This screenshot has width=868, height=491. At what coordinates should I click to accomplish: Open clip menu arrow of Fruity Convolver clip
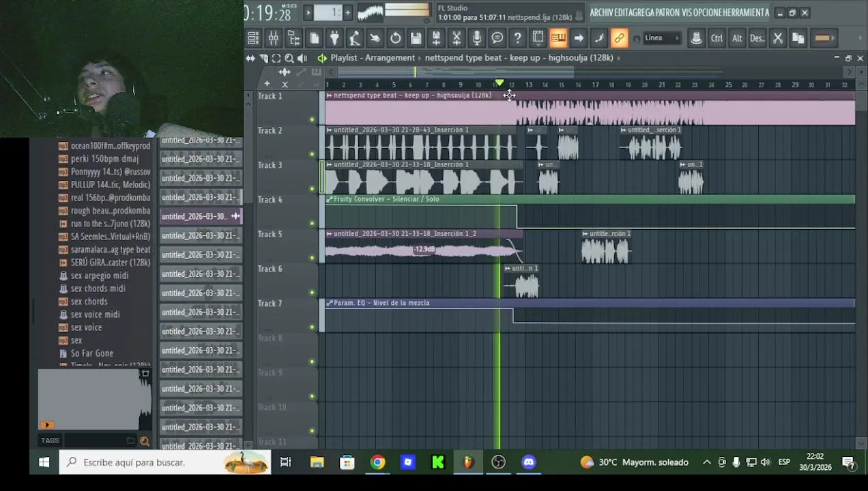330,199
